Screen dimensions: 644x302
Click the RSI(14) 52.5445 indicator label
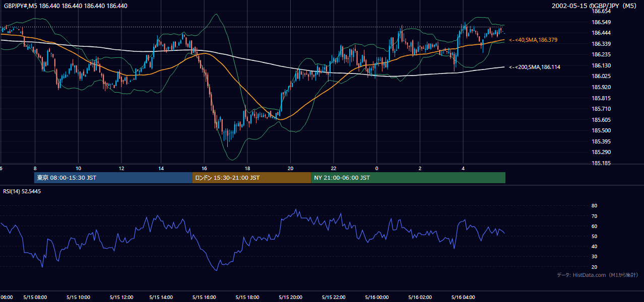[x=22, y=191]
